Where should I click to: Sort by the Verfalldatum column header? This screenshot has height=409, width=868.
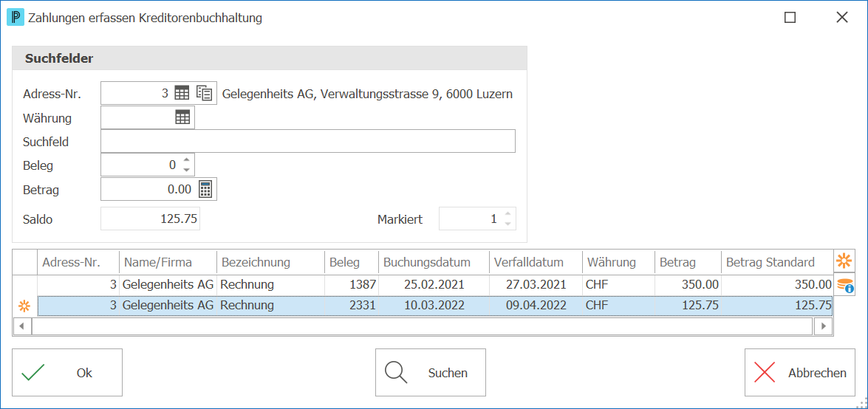pos(536,262)
